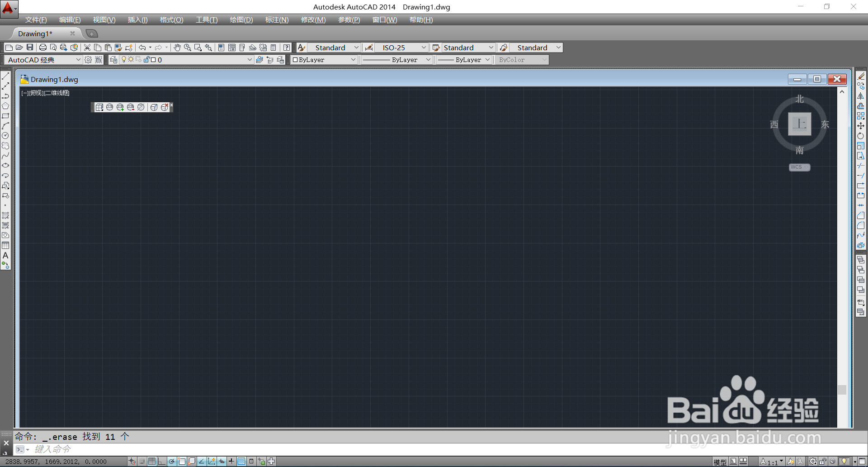The height and width of the screenshot is (467, 868).
Task: Click the Help question mark icon
Action: (287, 48)
